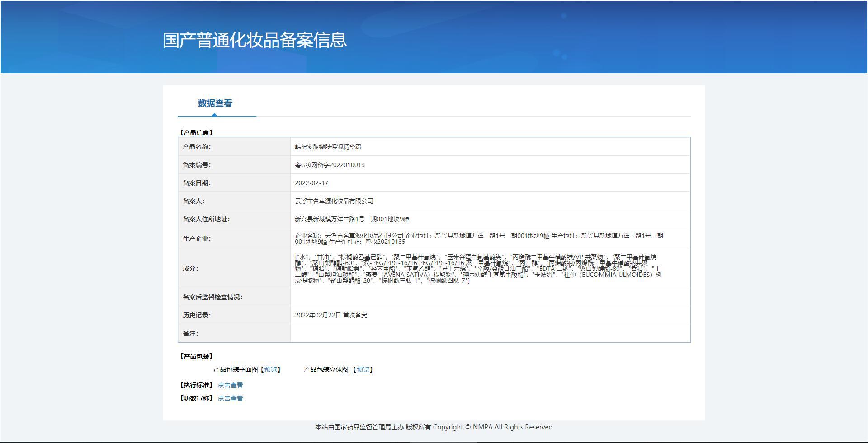Select the filer address value cell
The image size is (868, 443).
click(x=490, y=219)
